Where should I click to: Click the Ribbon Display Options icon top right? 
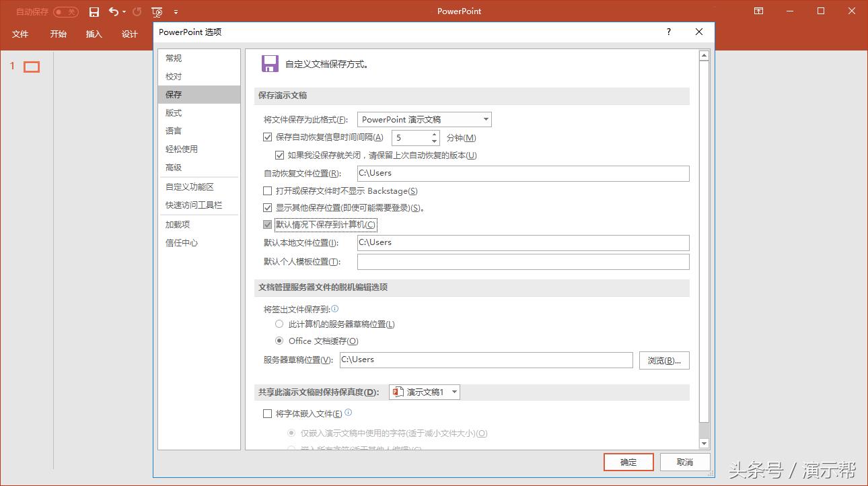[758, 11]
